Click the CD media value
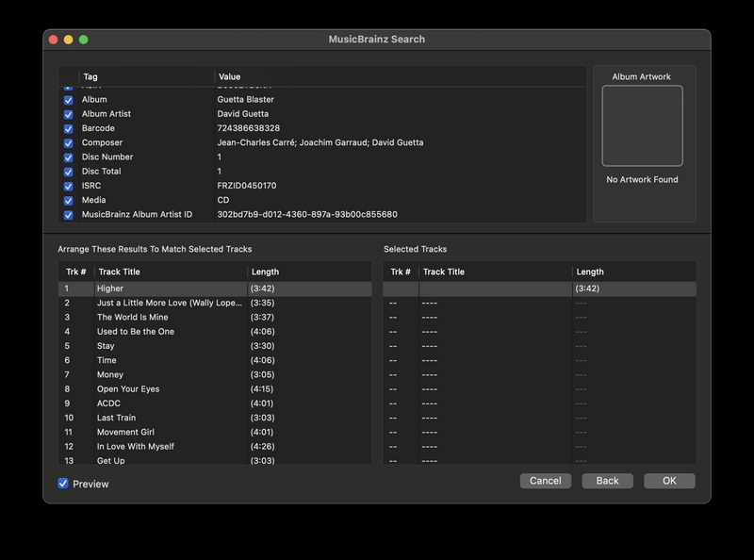This screenshot has width=754, height=560. [223, 200]
